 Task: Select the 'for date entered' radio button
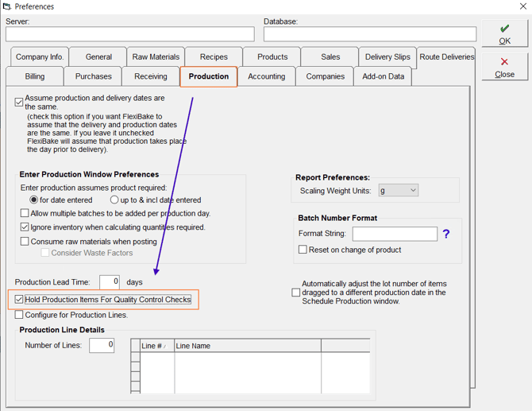33,200
